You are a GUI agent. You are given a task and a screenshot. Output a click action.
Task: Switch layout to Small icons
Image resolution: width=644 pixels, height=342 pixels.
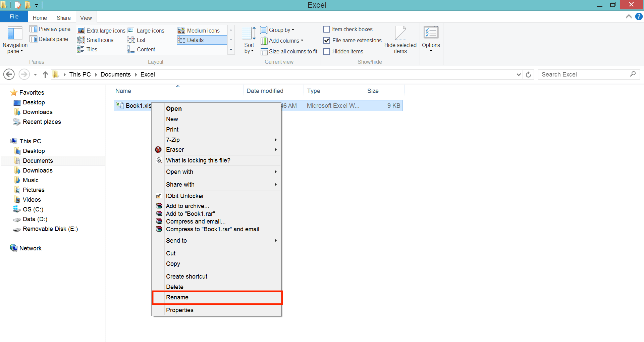(95, 40)
